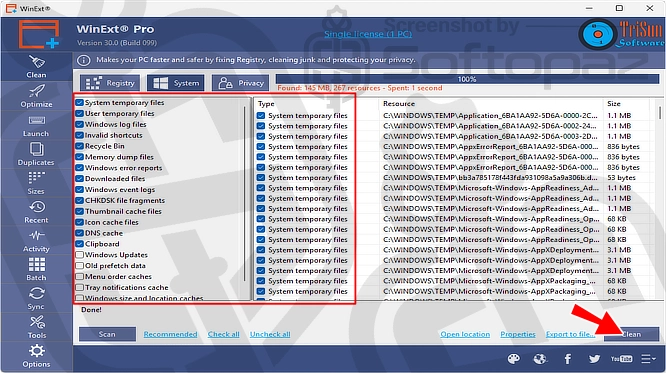
Task: Select the bb3a785178f443fda931098a5a9a306b.d file row
Action: [x=490, y=178]
